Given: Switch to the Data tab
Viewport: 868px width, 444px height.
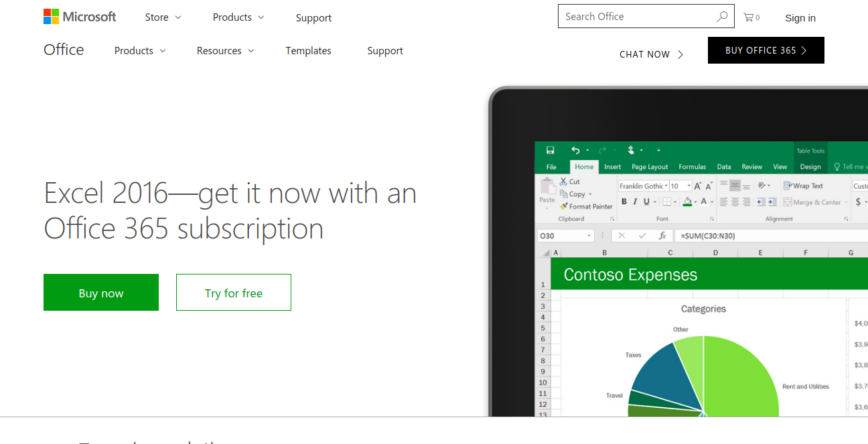Looking at the screenshot, I should pyautogui.click(x=724, y=167).
